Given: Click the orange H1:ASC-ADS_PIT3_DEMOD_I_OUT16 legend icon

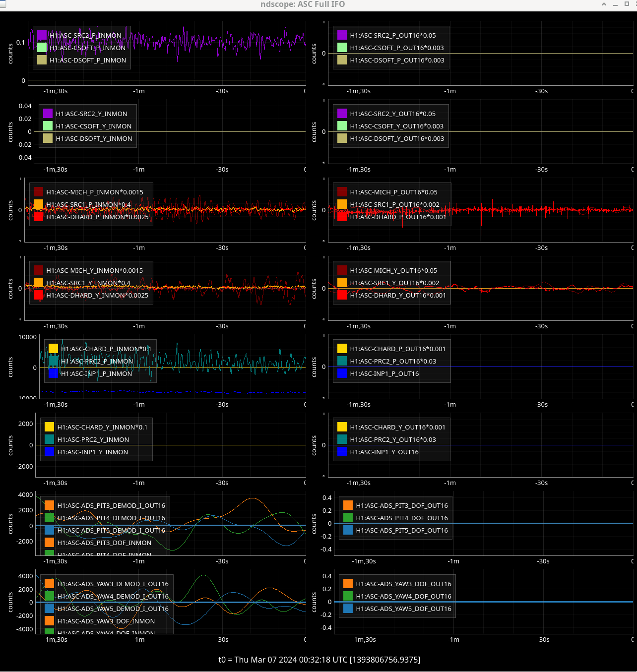Looking at the screenshot, I should pyautogui.click(x=49, y=505).
